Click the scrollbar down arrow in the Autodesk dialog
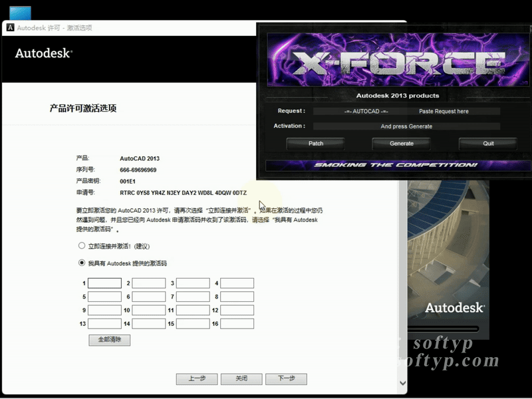532x399 pixels. click(x=403, y=383)
